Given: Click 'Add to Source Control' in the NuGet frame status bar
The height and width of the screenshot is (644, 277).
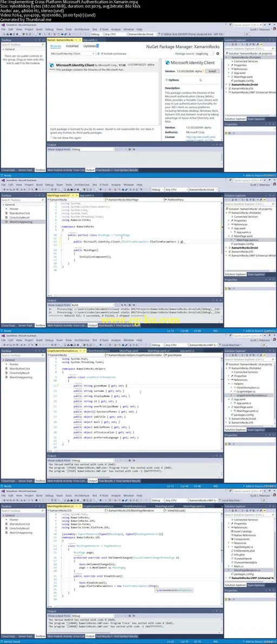Looking at the screenshot, I should 259,175.
